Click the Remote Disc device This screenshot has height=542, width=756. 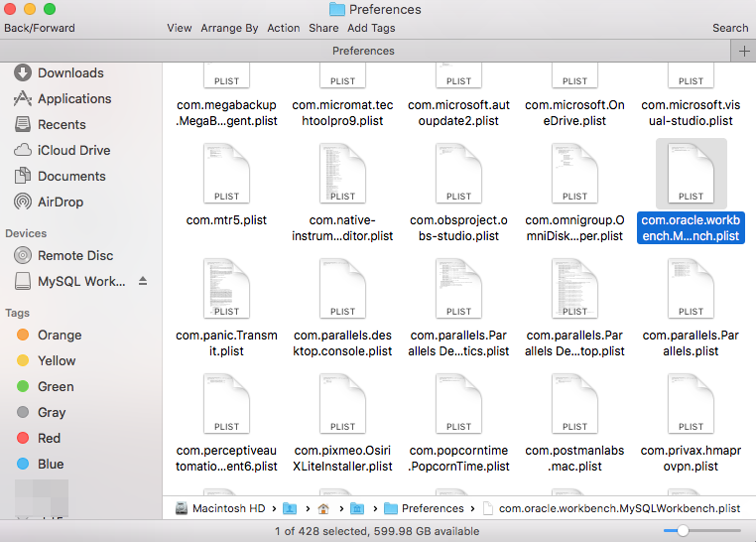click(x=74, y=255)
